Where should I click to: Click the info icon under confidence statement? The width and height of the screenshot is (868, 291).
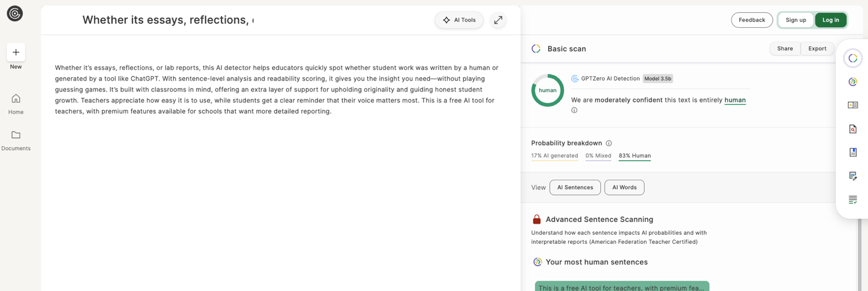[x=574, y=110]
